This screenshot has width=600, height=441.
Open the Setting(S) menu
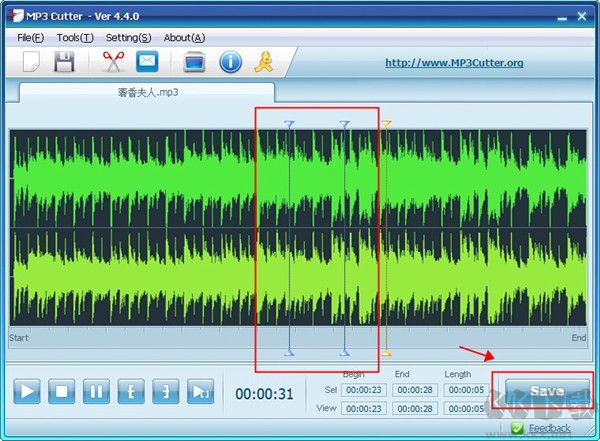[129, 38]
